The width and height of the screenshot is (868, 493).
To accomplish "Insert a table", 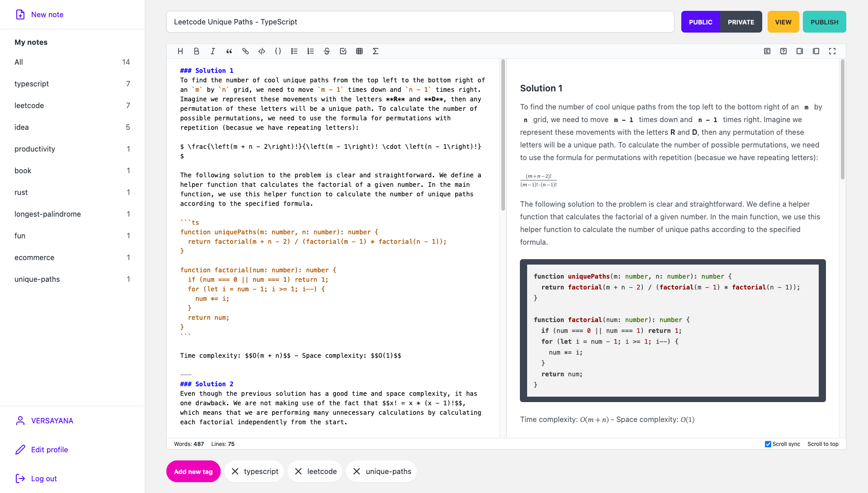I will [359, 51].
